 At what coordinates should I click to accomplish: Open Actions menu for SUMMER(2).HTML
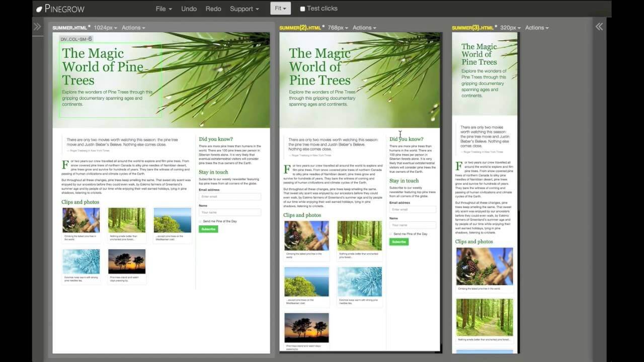click(x=364, y=28)
